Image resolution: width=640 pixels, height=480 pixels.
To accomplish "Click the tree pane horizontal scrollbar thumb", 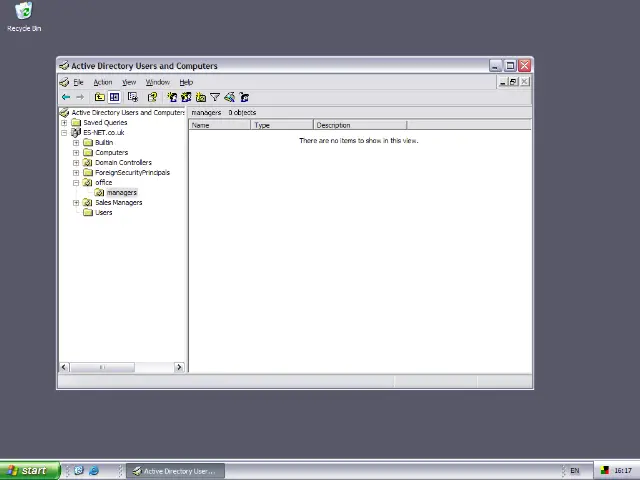I will click(x=102, y=367).
